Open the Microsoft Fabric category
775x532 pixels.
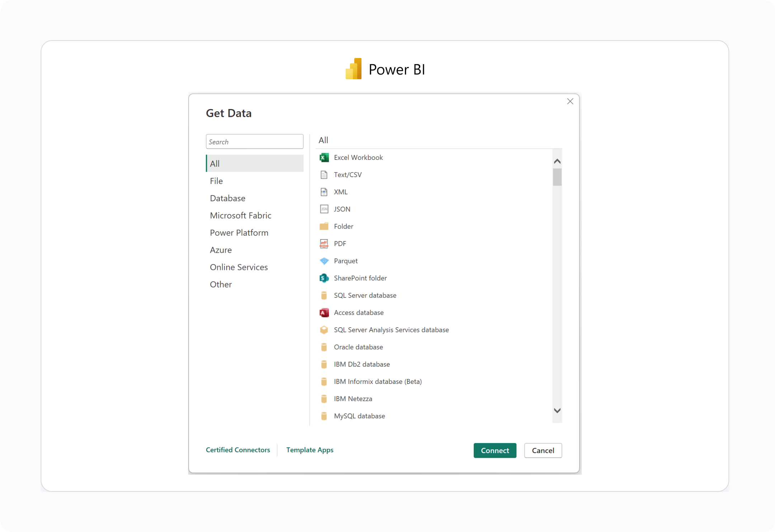241,215
